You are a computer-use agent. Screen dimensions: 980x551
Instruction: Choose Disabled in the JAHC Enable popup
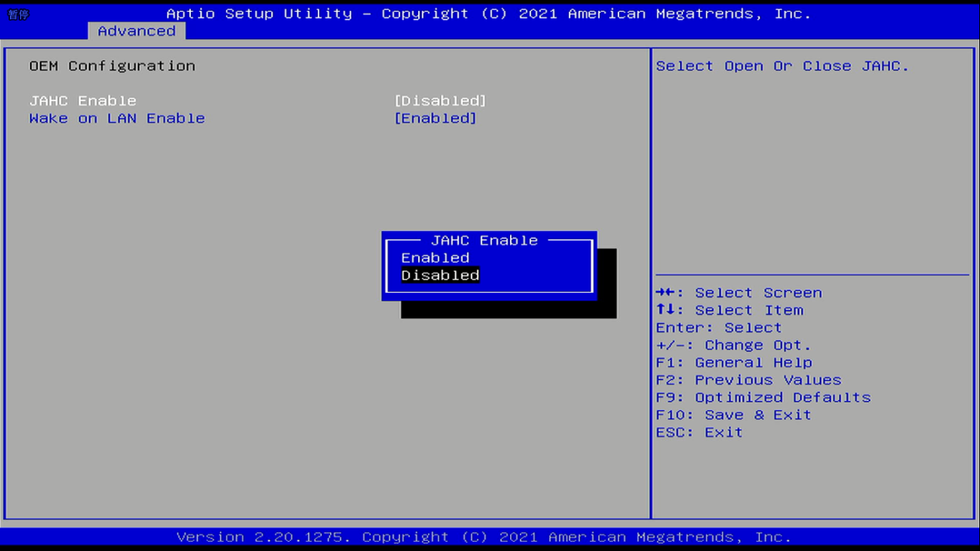pyautogui.click(x=440, y=276)
